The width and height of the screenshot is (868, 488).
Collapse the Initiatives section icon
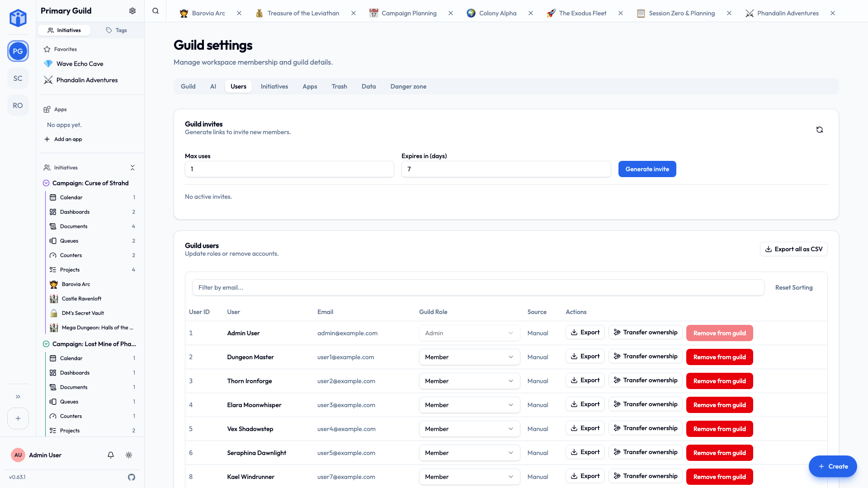132,168
